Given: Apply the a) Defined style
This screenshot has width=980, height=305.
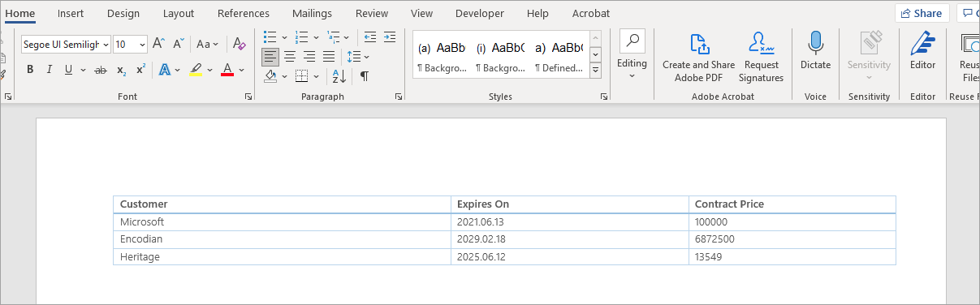Looking at the screenshot, I should pyautogui.click(x=559, y=56).
